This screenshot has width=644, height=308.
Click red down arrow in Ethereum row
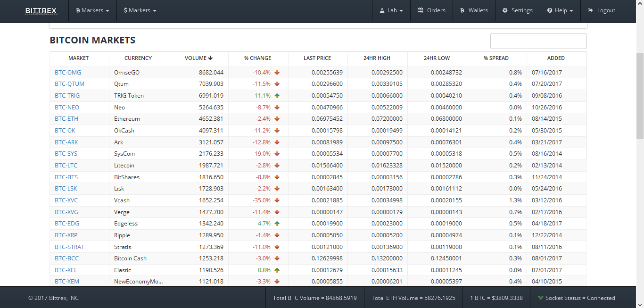[x=277, y=119]
